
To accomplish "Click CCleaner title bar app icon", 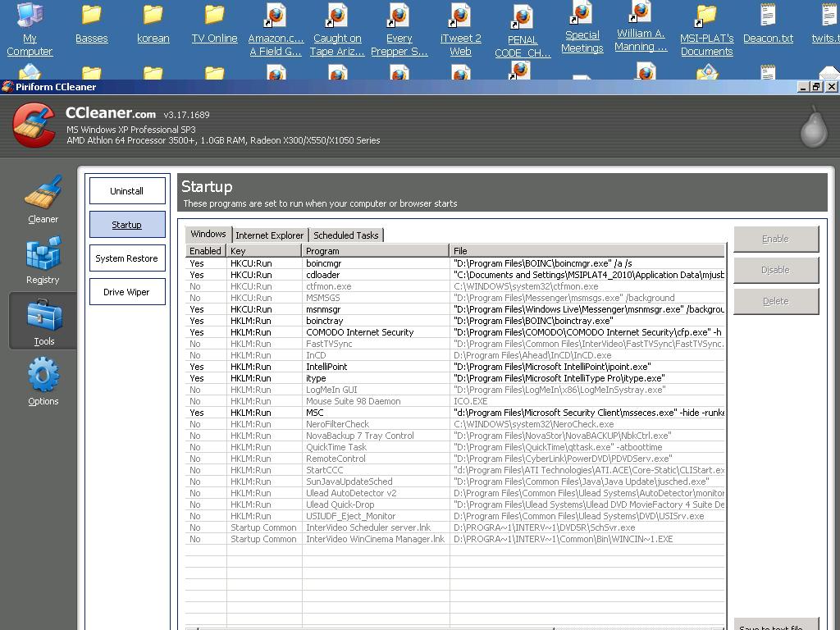I will (7, 87).
